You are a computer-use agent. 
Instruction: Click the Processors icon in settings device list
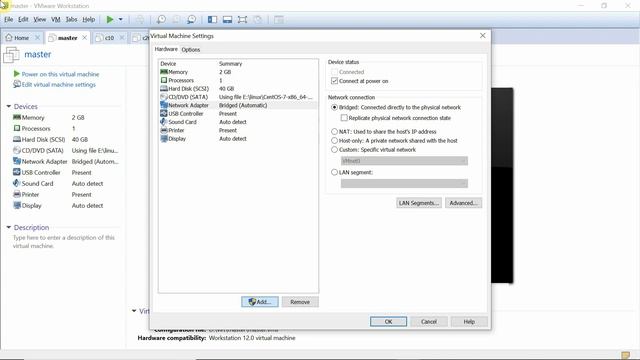tap(164, 80)
